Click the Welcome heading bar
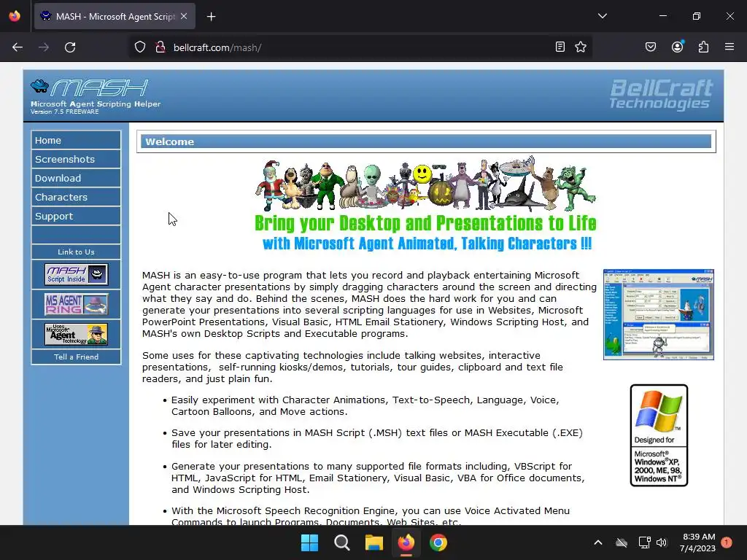Viewport: 747px width, 560px height. point(426,141)
